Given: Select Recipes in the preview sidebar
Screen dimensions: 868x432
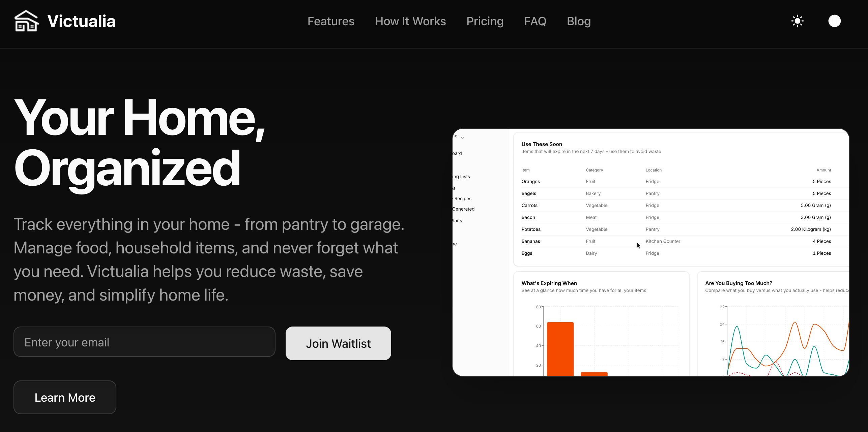Looking at the screenshot, I should point(463,198).
